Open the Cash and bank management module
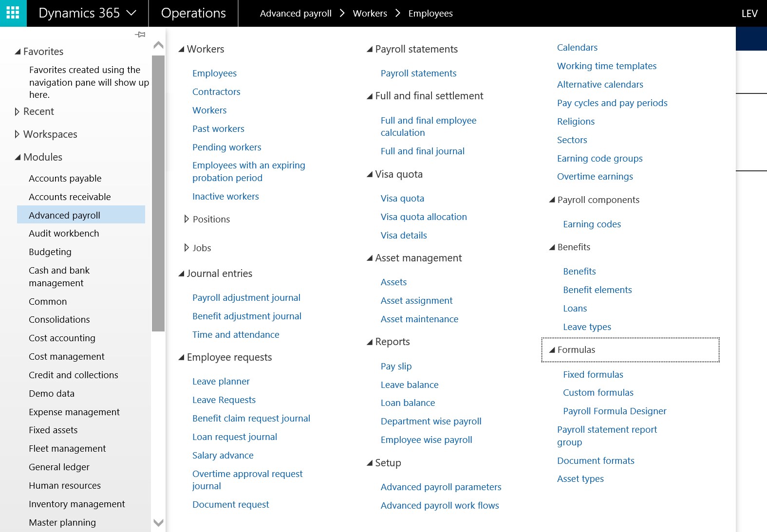The width and height of the screenshot is (767, 532). [x=59, y=277]
